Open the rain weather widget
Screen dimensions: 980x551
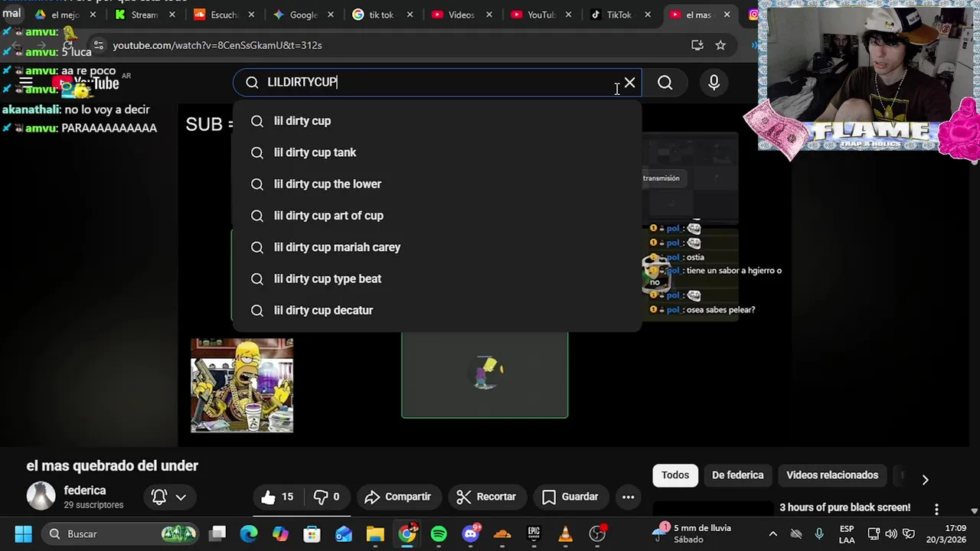[692, 533]
